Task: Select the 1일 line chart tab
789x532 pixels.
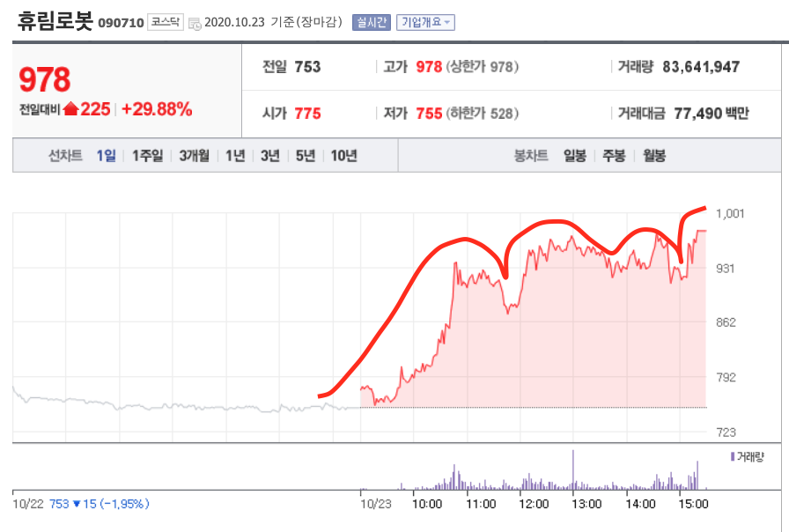Action: coord(107,156)
